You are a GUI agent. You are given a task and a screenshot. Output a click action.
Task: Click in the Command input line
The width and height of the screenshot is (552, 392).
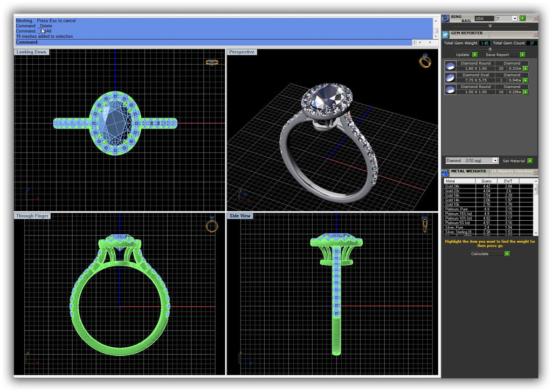click(x=216, y=42)
